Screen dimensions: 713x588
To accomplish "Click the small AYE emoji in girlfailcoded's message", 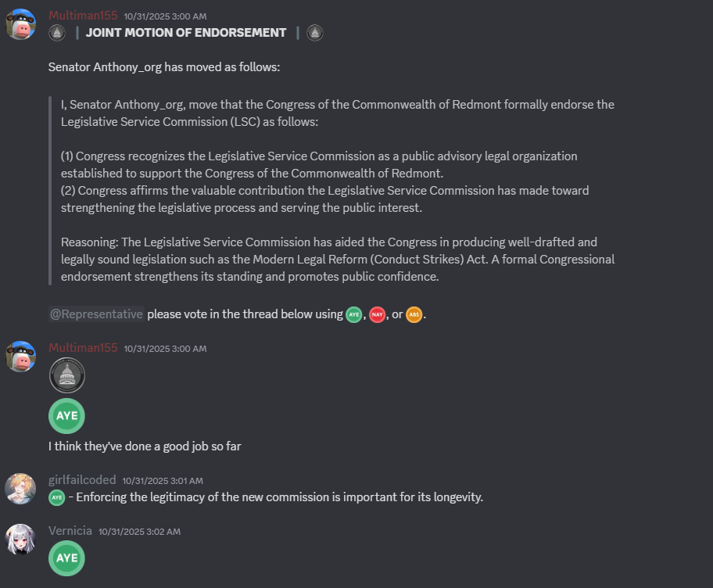I will (x=56, y=497).
